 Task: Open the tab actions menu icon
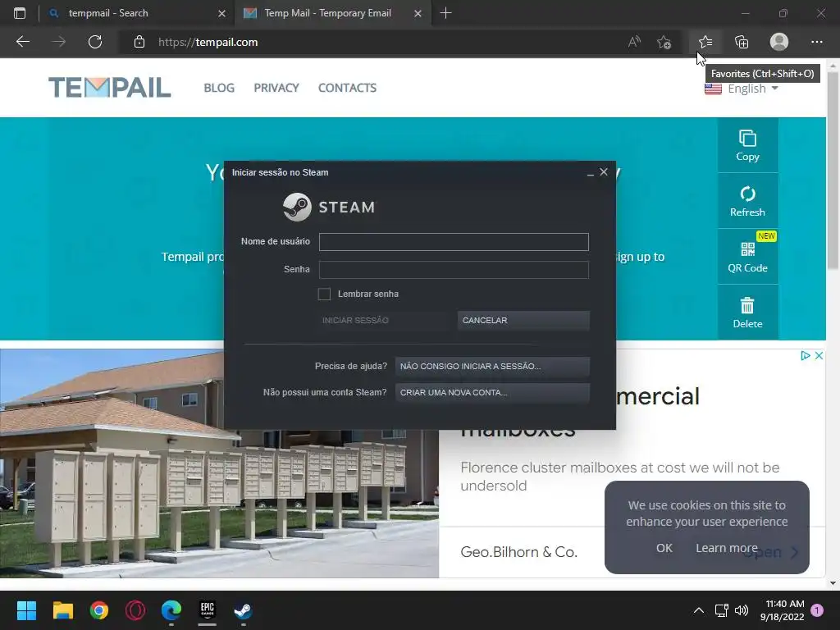coord(20,13)
